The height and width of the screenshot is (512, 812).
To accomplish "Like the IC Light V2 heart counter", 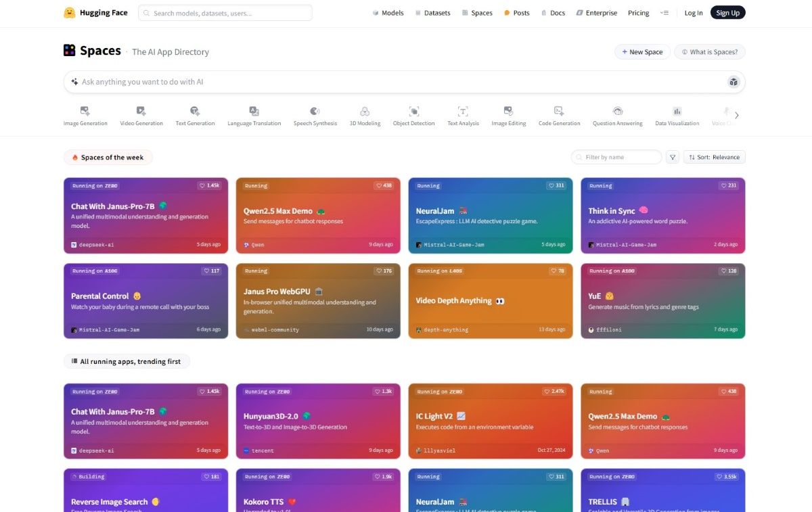I will pos(554,391).
